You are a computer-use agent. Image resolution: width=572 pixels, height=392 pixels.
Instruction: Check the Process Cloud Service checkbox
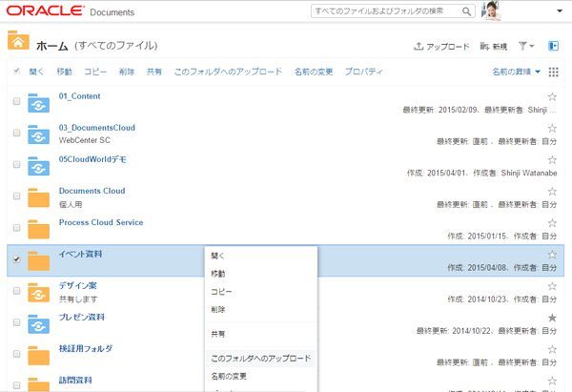[x=16, y=227]
